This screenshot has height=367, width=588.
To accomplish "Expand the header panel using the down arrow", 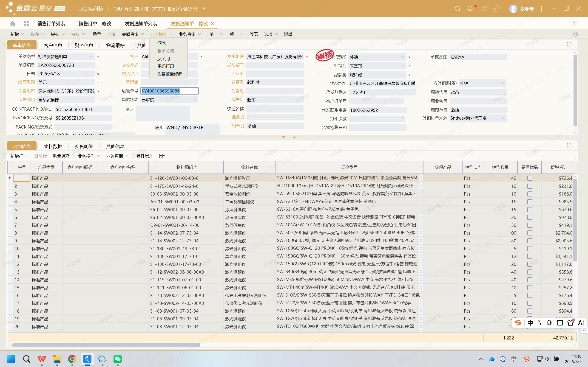I will [x=283, y=137].
